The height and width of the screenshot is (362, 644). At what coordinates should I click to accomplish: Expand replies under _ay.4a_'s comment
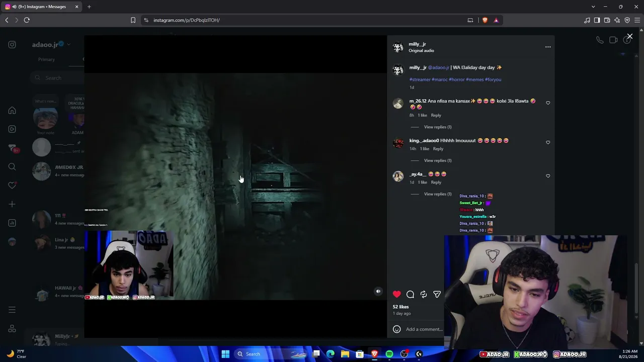[438, 194]
